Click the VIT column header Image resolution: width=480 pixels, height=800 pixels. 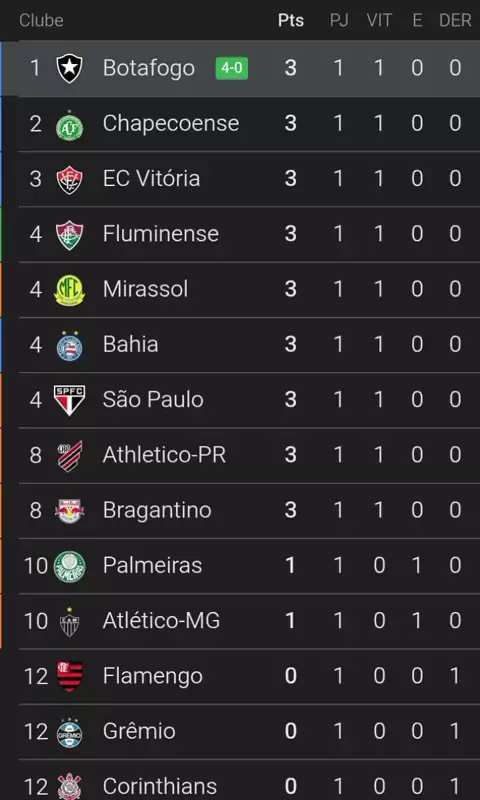(379, 20)
